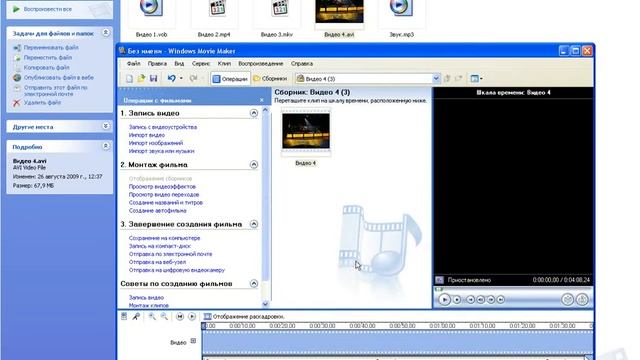Click the Запись на компакт-диск link

[x=160, y=246]
